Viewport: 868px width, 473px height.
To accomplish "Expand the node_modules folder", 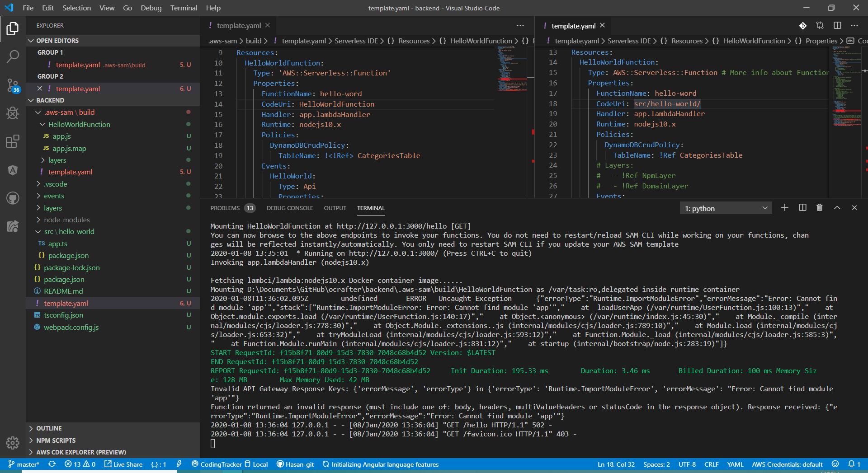I will coord(66,220).
